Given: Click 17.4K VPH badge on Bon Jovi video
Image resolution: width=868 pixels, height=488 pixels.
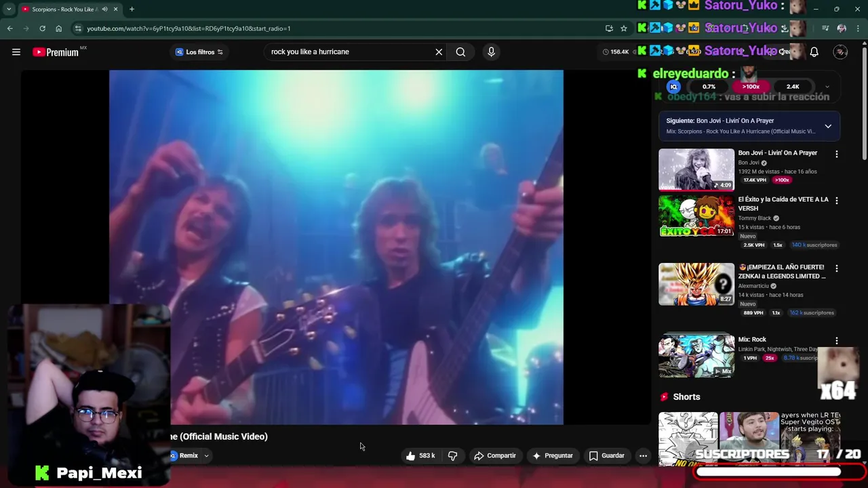Looking at the screenshot, I should pos(755,180).
